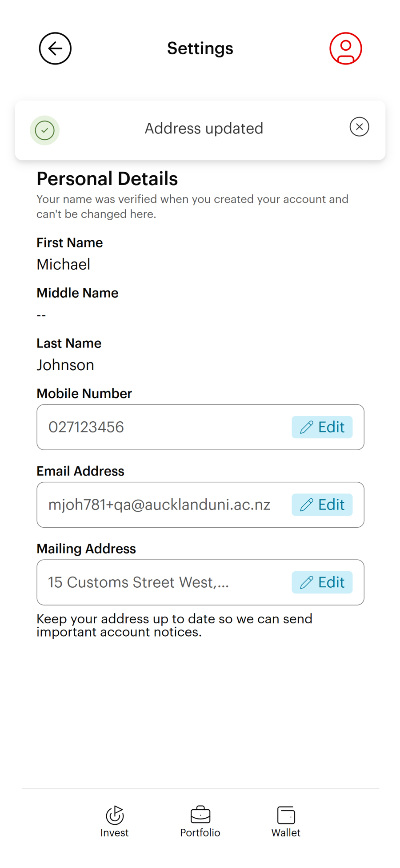Edit the email address
The height and width of the screenshot is (868, 400).
point(322,505)
